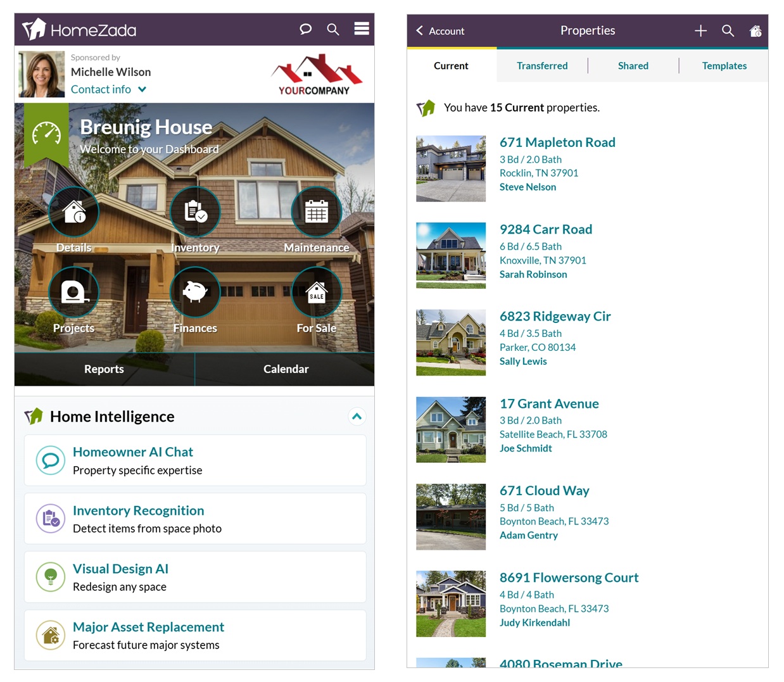Switch to the Transferred tab
The image size is (784, 682).
(x=542, y=65)
